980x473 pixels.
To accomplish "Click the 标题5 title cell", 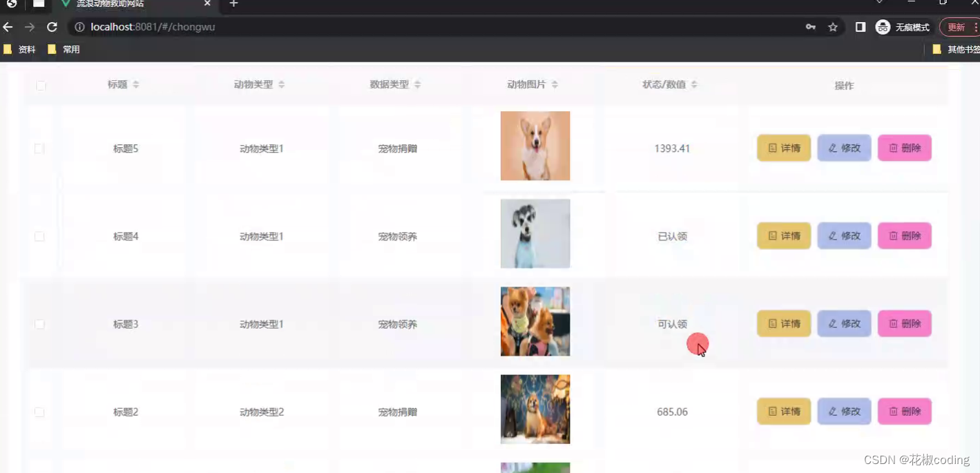I will [126, 148].
